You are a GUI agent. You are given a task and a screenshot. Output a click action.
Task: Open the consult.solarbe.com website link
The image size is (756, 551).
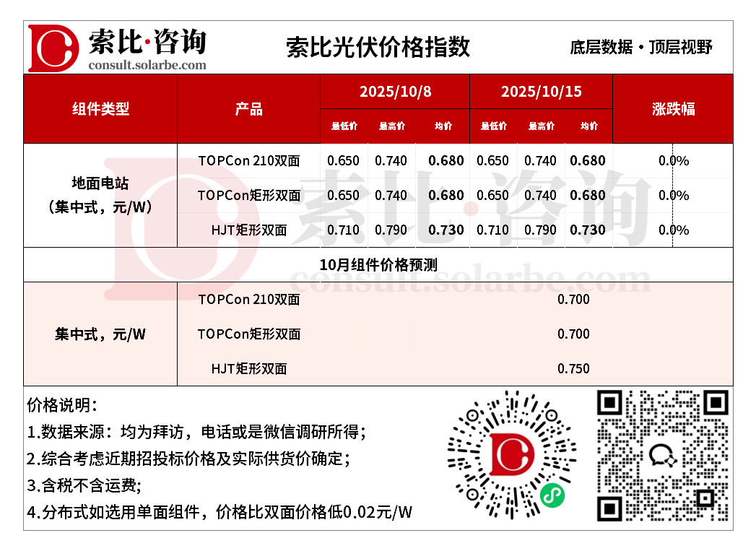[147, 65]
